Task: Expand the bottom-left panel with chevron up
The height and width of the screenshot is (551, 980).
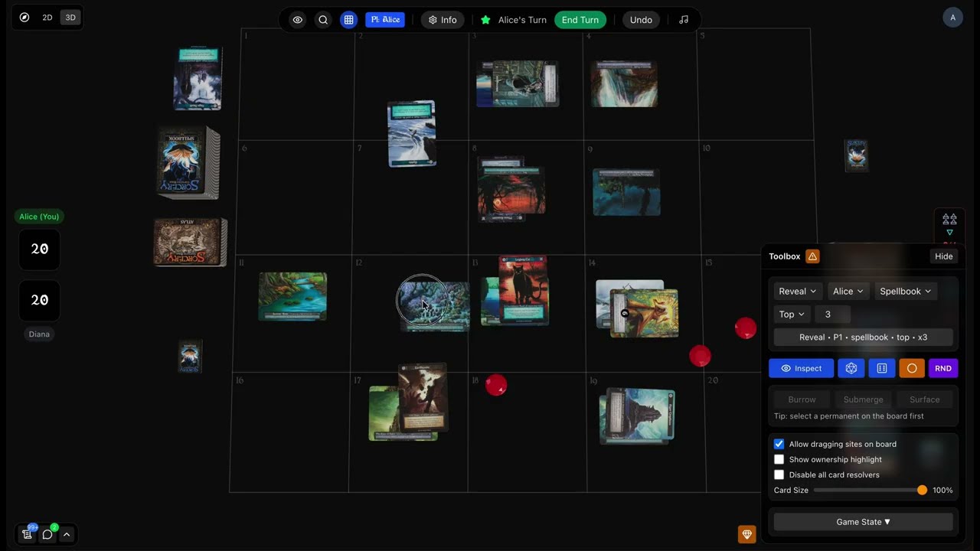Action: 67,534
